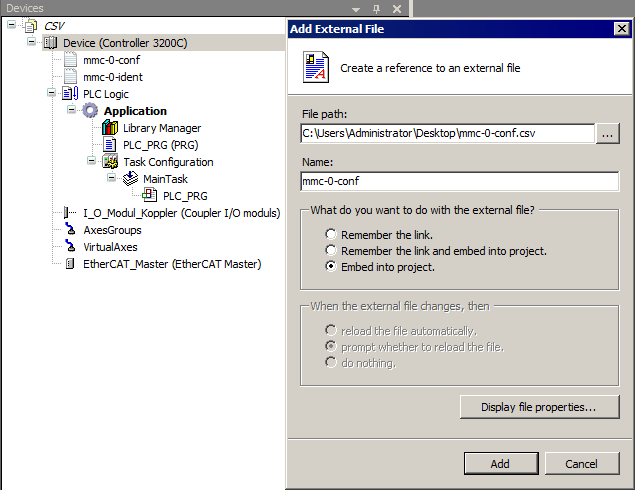635x490 pixels.
Task: Click the PLC_PRG (PRG) document icon
Action: [110, 145]
